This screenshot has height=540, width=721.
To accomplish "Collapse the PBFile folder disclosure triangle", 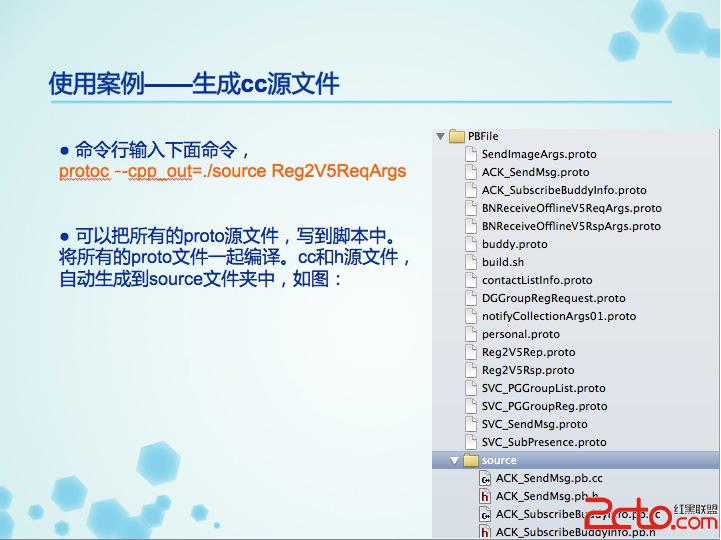I will tap(441, 137).
